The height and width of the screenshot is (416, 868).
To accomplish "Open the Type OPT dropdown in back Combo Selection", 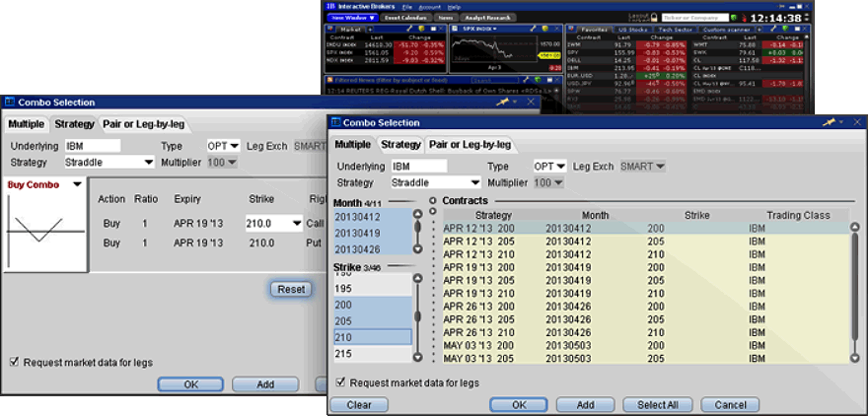I will [224, 146].
